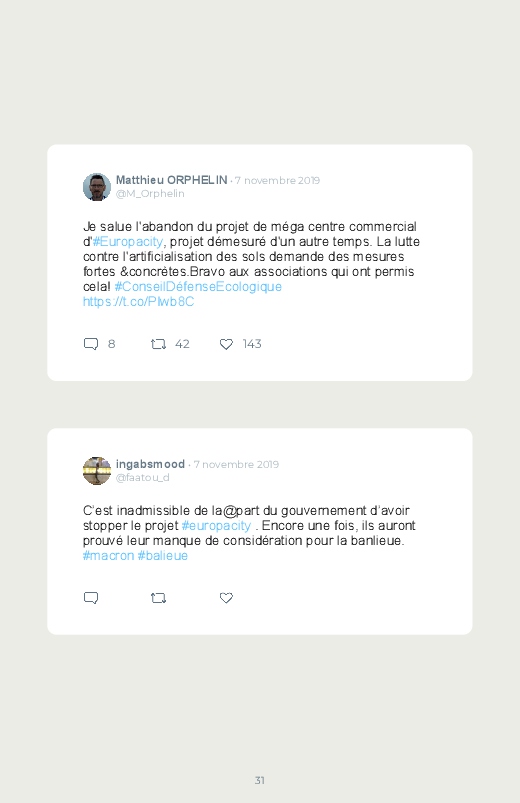Click the 143 likes count
Viewport: 520px width, 803px height.
click(252, 344)
